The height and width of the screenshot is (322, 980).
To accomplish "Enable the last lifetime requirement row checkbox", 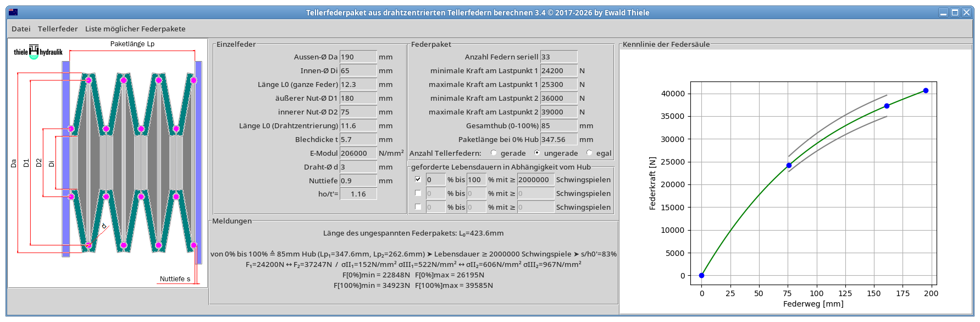I will [418, 207].
